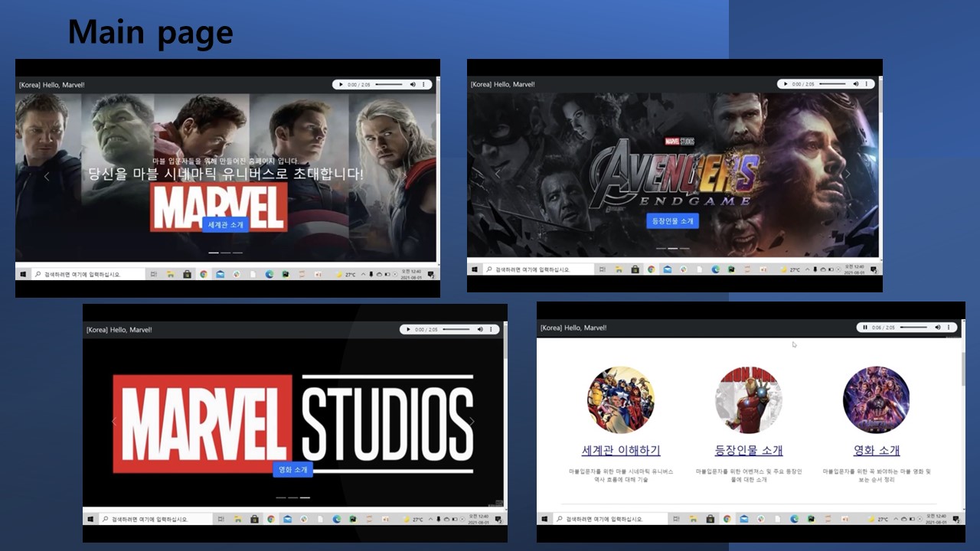The width and height of the screenshot is (980, 551).
Task: Click the Iron Man circular thumbnail
Action: pyautogui.click(x=748, y=399)
